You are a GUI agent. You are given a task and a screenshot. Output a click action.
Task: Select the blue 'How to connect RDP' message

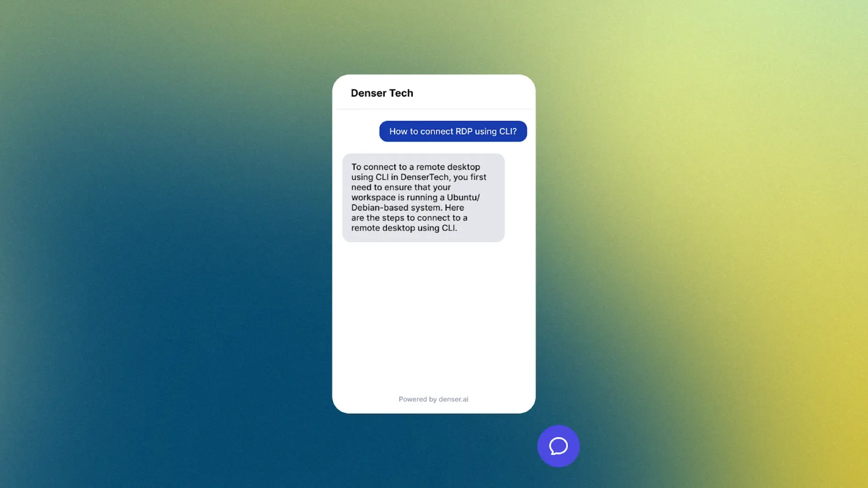(453, 131)
